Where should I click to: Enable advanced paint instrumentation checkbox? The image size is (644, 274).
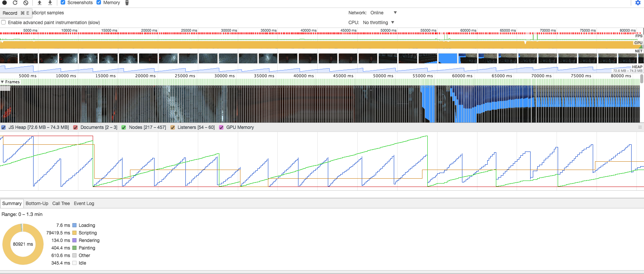(x=3, y=23)
